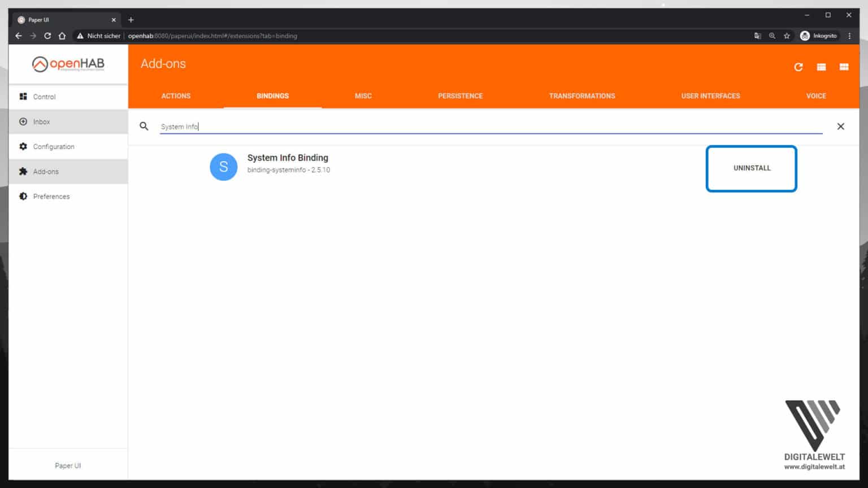Click inside the search input field
The width and height of the screenshot is (868, 488).
click(x=396, y=126)
